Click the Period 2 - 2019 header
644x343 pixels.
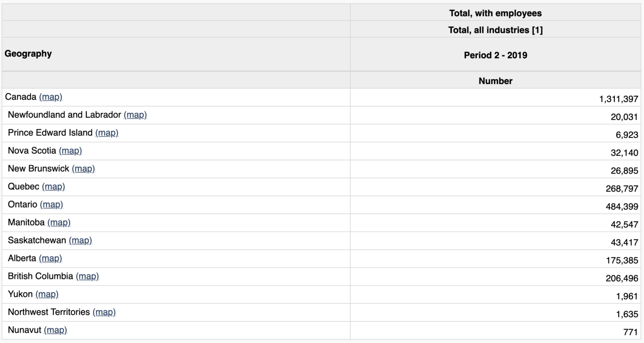495,55
